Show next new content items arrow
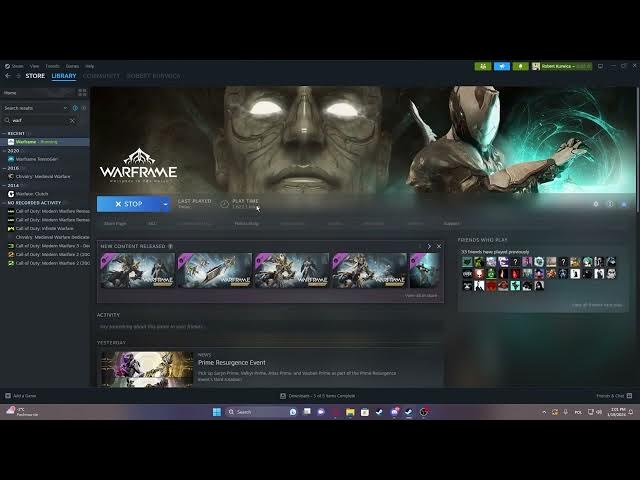The width and height of the screenshot is (640, 480). coord(429,246)
